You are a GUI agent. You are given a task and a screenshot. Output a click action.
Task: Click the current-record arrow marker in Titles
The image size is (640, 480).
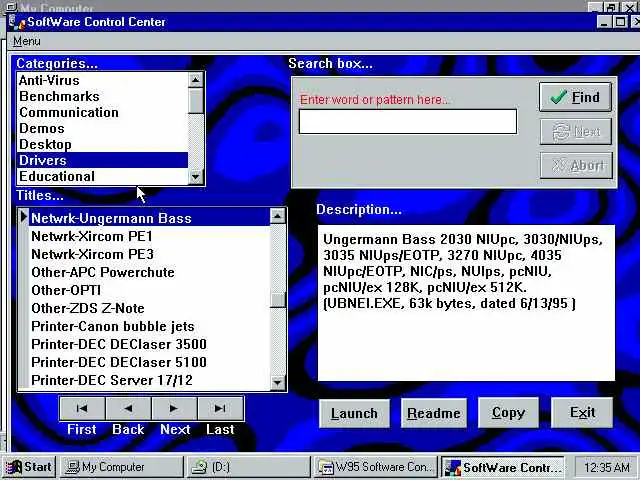[24, 217]
